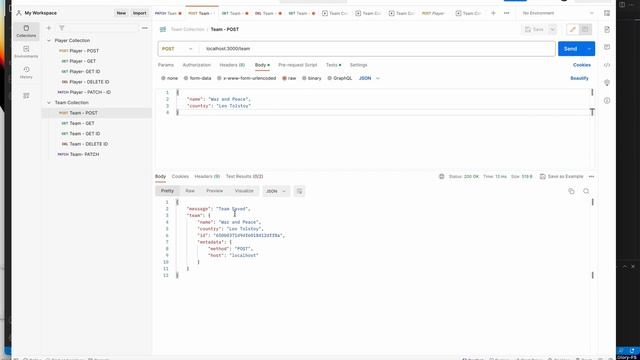This screenshot has height=360, width=640.
Task: Select the 'form-data' body type
Action: [197, 78]
